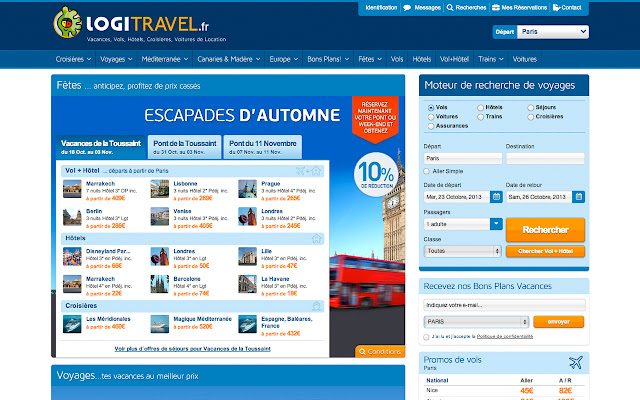This screenshot has height=400, width=640.
Task: Open Barcelone hotel thumbnail
Action: click(x=160, y=284)
